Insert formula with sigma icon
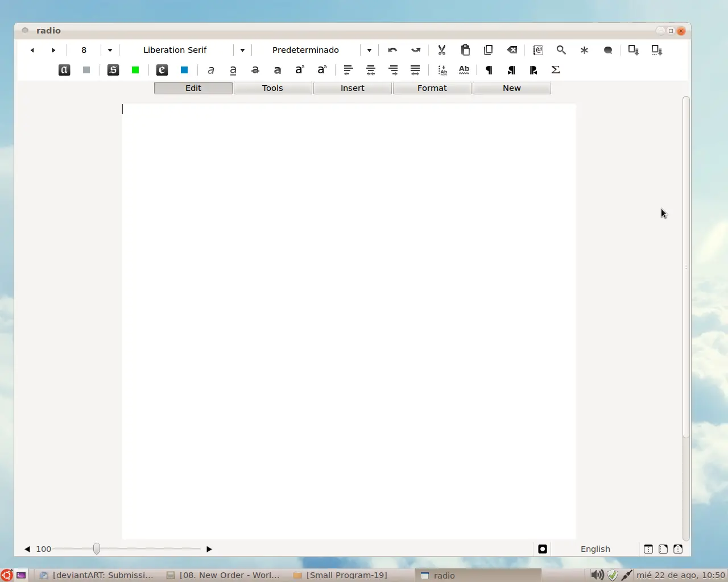The width and height of the screenshot is (728, 582). click(556, 70)
